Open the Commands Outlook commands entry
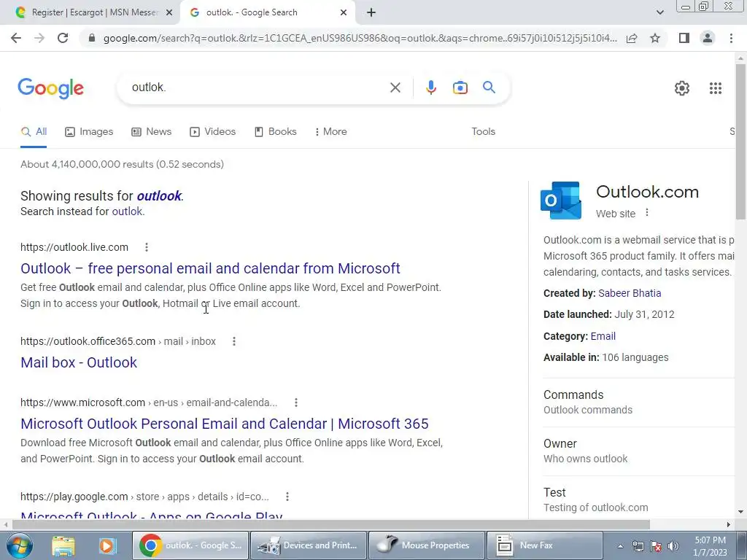 638,402
